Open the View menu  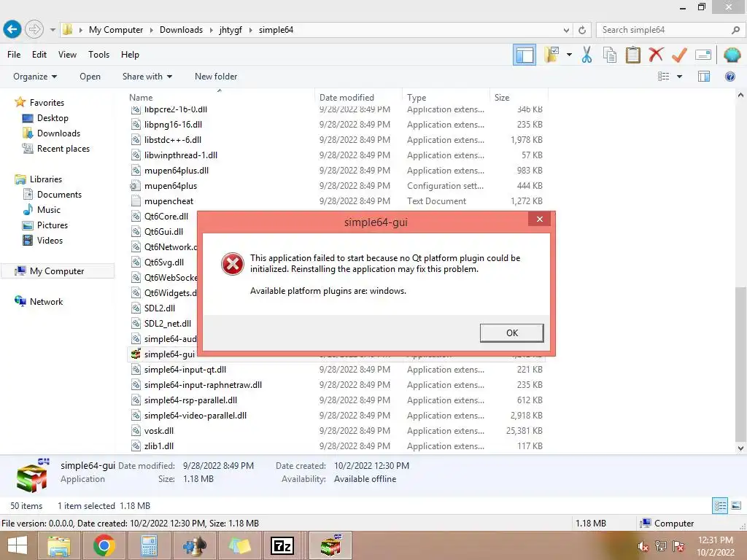pyautogui.click(x=67, y=55)
